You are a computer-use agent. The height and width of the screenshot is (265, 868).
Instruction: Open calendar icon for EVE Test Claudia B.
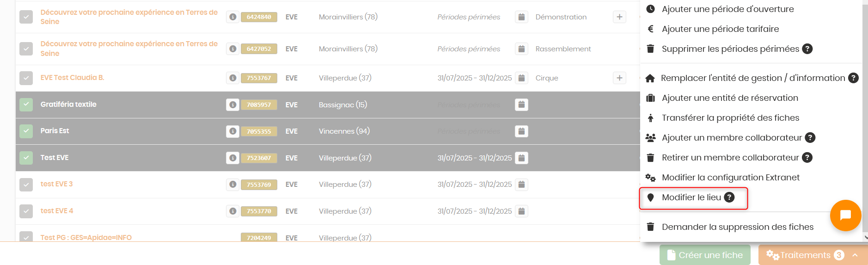click(521, 78)
